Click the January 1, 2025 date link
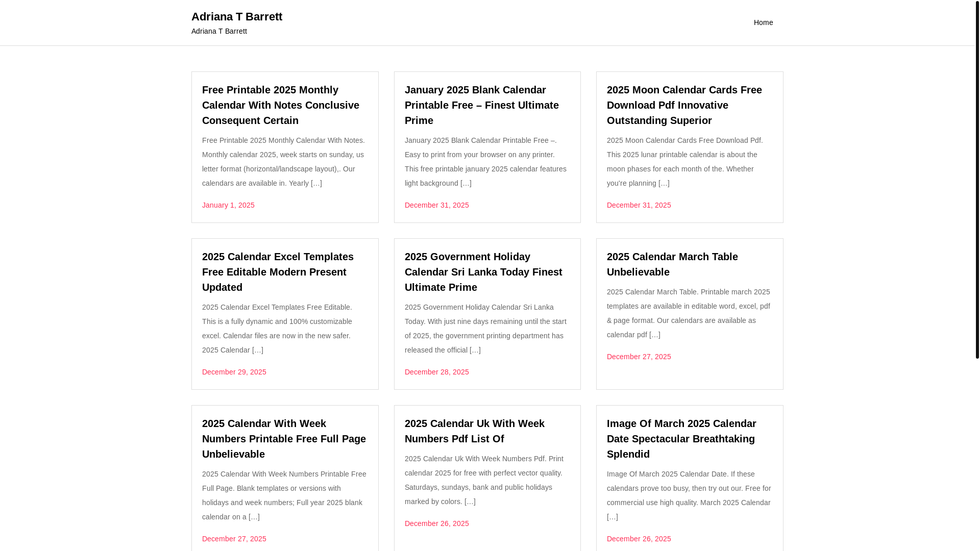Screen dimensions: 980x551 click(228, 205)
